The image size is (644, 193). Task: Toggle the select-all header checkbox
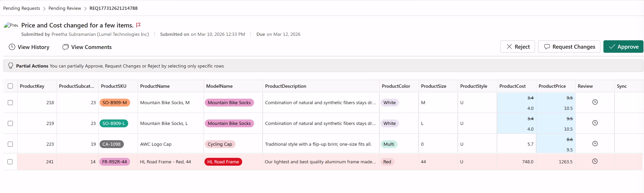(10, 86)
